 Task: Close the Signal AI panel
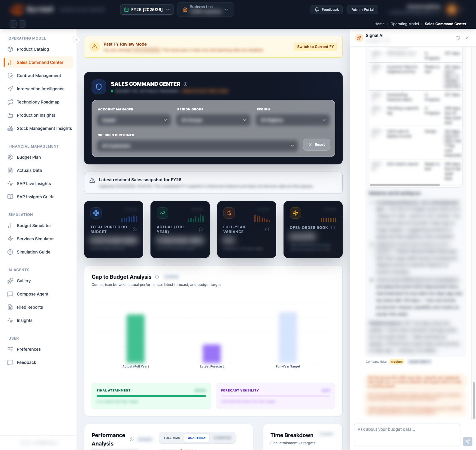(x=467, y=38)
